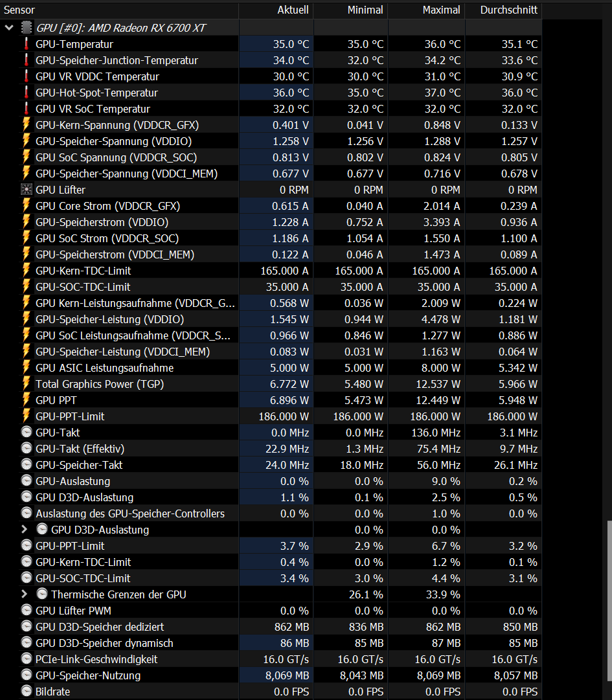Select GPU D3D-Speicher dynamisch label
The width and height of the screenshot is (612, 700).
pyautogui.click(x=104, y=643)
